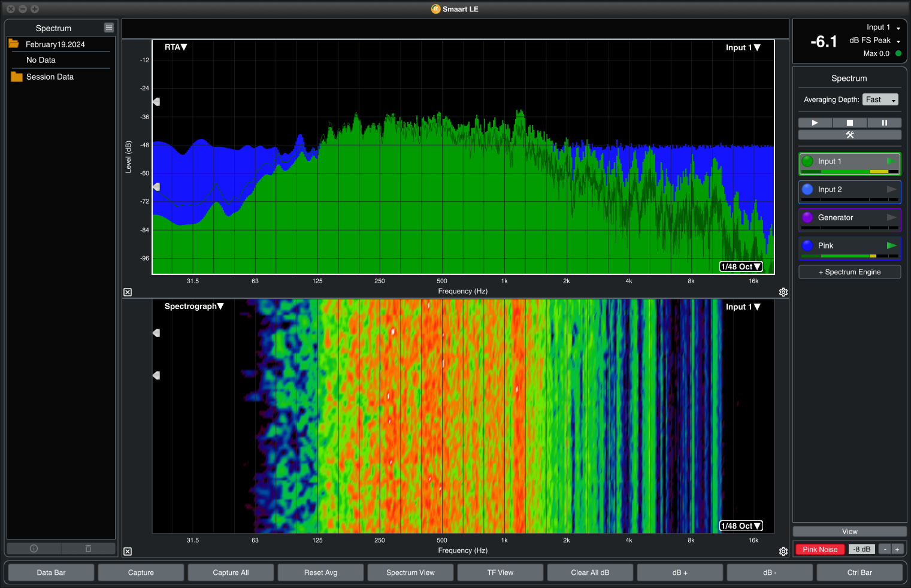Click the info icon below data list
Viewport: 911px width, 588px height.
pos(34,548)
